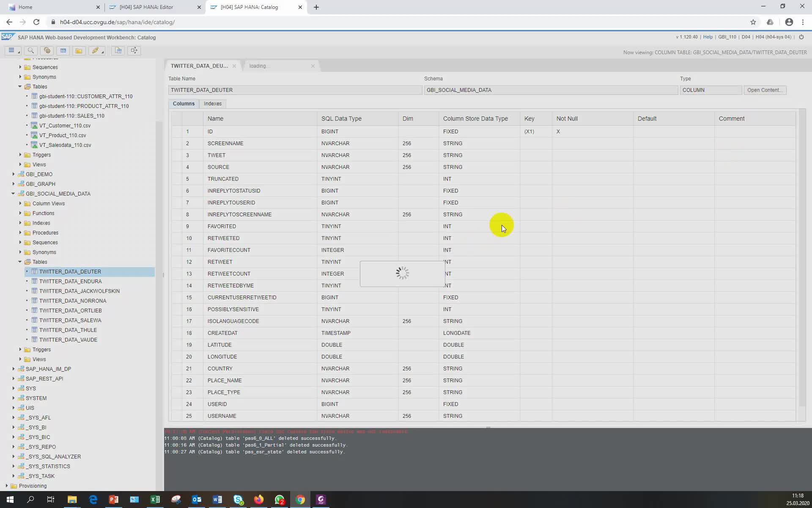
Task: Click the Schema input field
Action: pyautogui.click(x=551, y=90)
